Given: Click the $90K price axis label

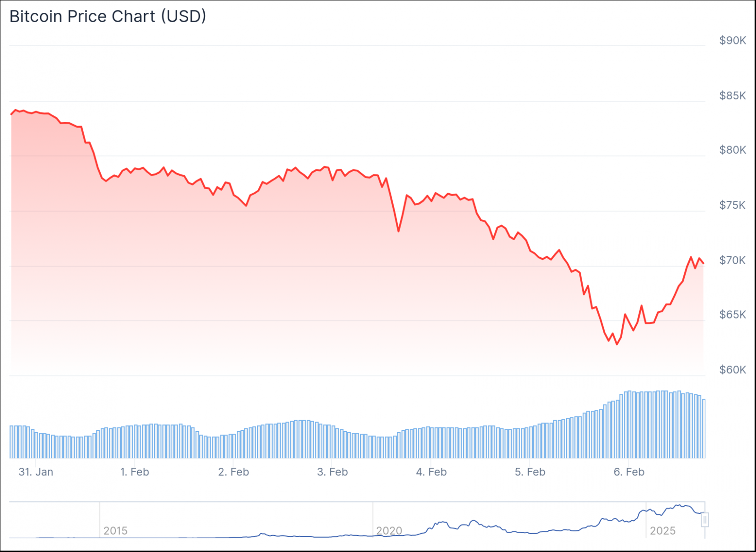Looking at the screenshot, I should tap(732, 40).
